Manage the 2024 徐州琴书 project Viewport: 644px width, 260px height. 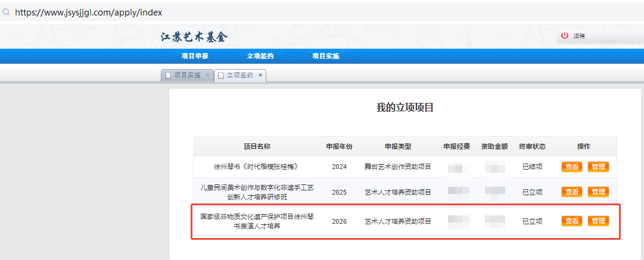[x=598, y=167]
